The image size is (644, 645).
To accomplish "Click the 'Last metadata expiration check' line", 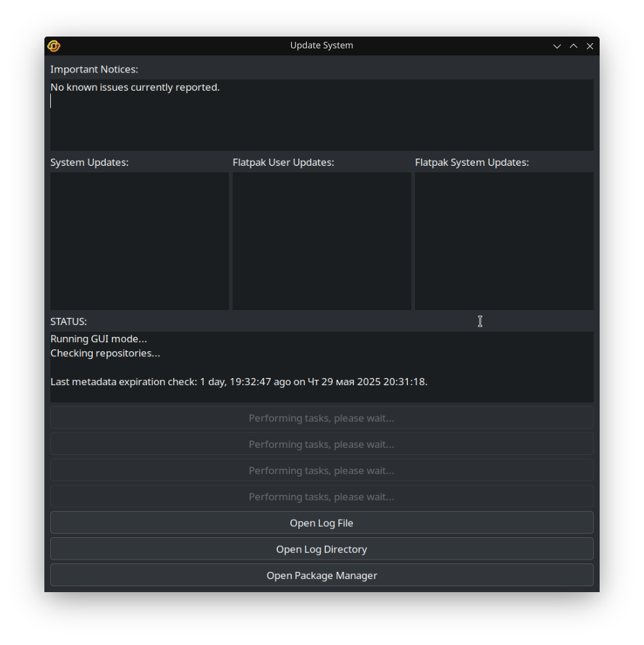I will [239, 382].
